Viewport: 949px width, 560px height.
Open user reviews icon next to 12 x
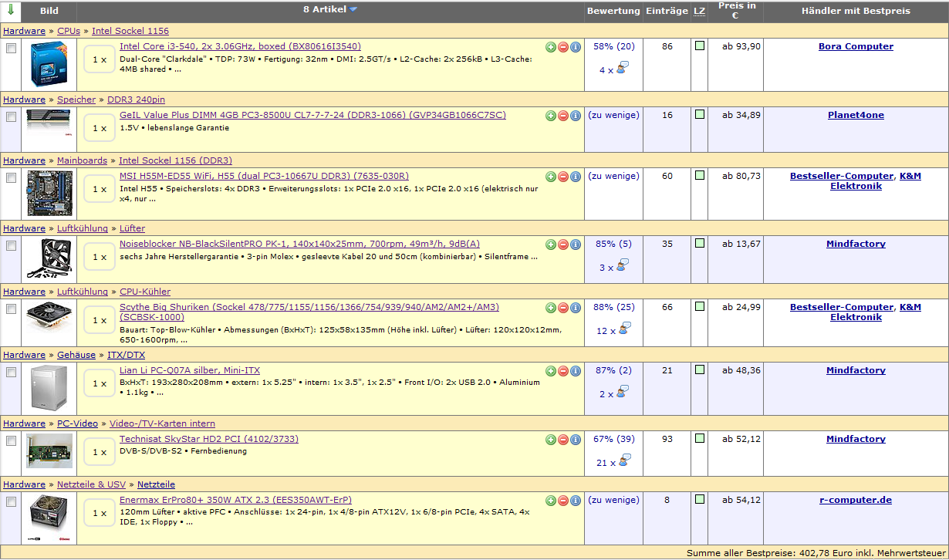click(623, 329)
